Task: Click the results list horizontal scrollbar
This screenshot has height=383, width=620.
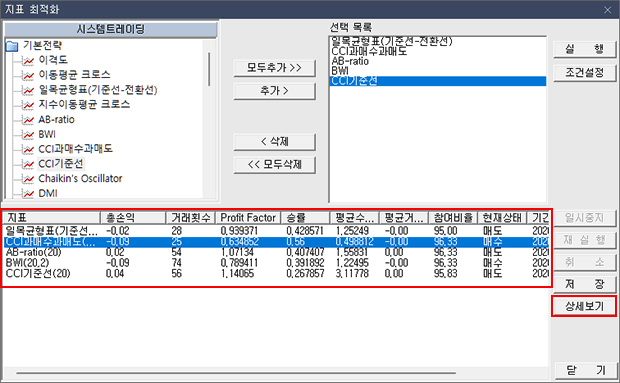Action: tap(236, 373)
